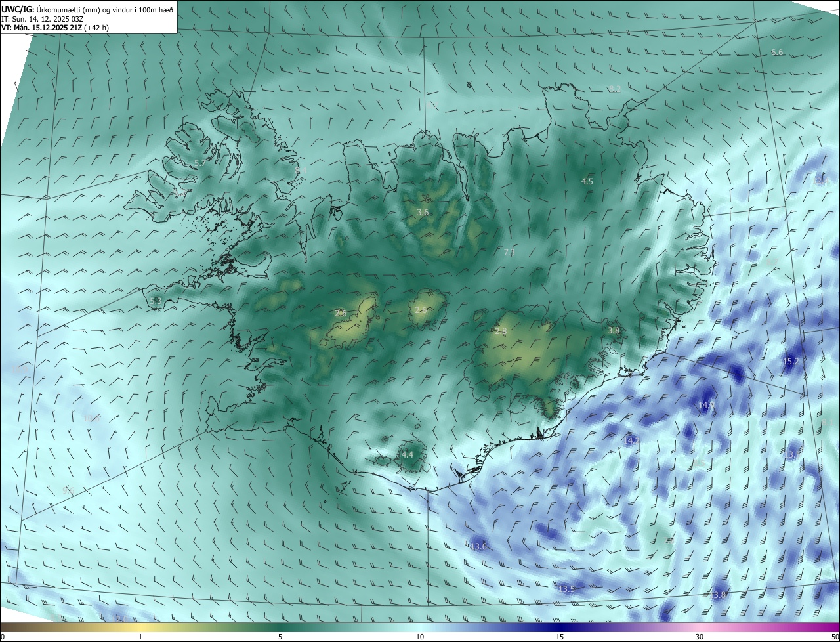Screen dimensions: 840x642
Task: Click the 50 tick on the color scale
Action: point(835,637)
